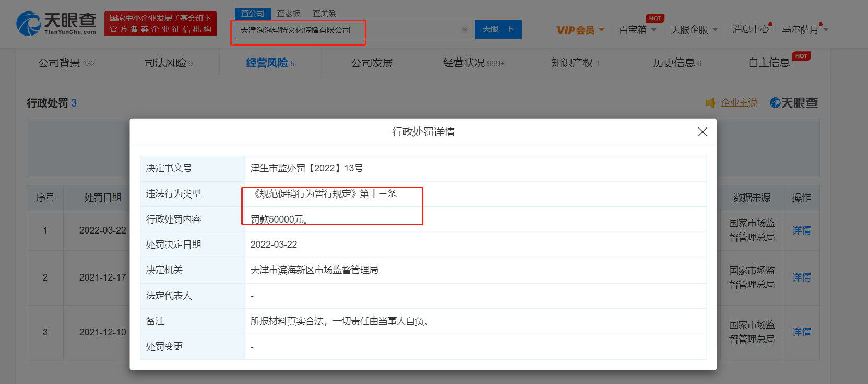Click the red 国家中小企业发展子基金 banner
Image resolution: width=868 pixels, height=384 pixels.
(x=160, y=24)
